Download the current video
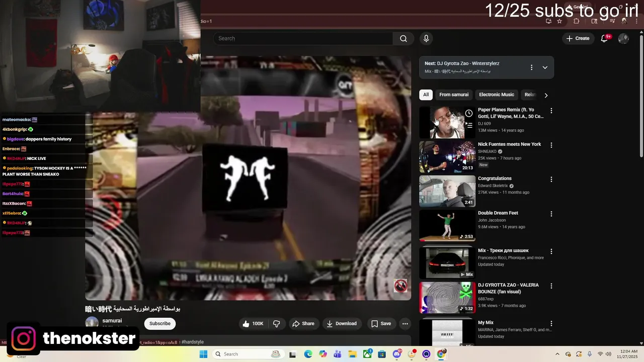The width and height of the screenshot is (644, 362). 342,324
